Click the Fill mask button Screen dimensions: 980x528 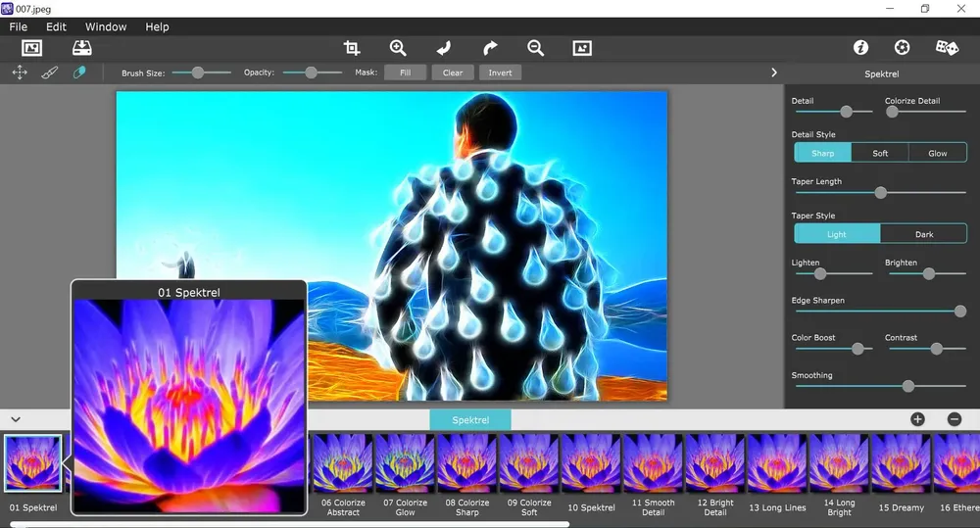click(405, 72)
